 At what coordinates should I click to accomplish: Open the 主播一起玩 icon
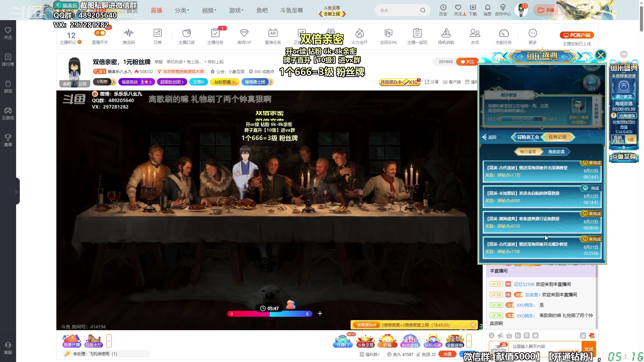tap(417, 36)
